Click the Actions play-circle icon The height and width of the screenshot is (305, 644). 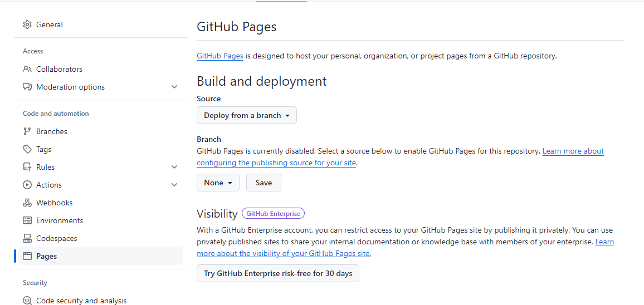click(x=27, y=185)
